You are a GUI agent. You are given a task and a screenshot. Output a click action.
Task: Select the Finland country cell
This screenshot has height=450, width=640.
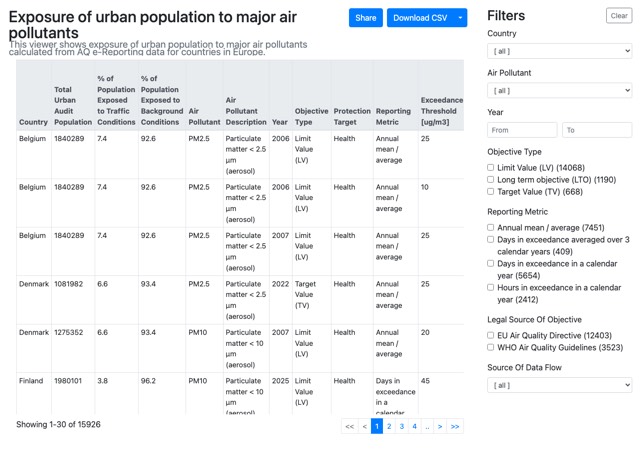point(31,381)
